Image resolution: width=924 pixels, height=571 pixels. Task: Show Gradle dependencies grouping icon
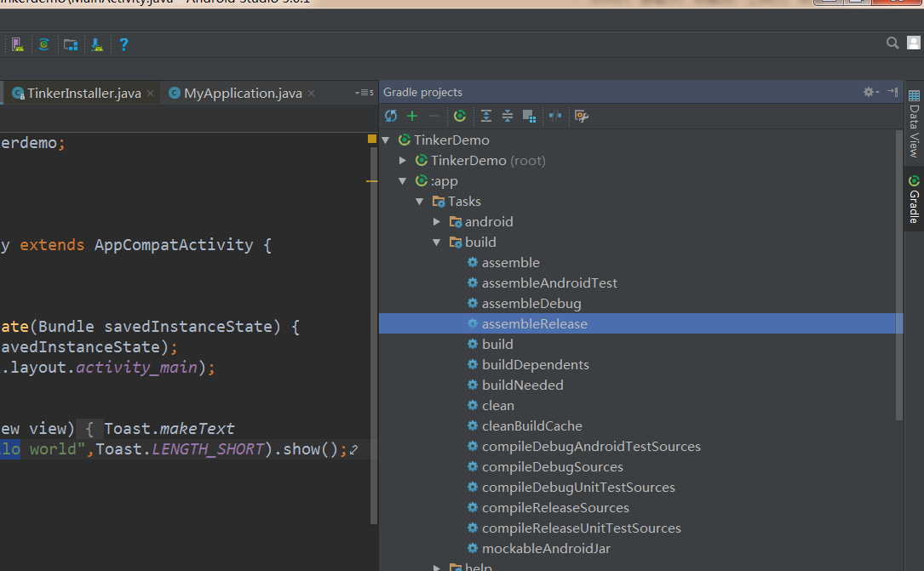click(x=529, y=116)
